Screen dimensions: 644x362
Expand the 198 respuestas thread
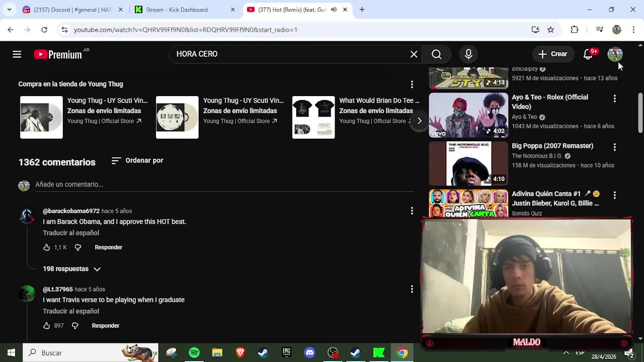point(71,269)
